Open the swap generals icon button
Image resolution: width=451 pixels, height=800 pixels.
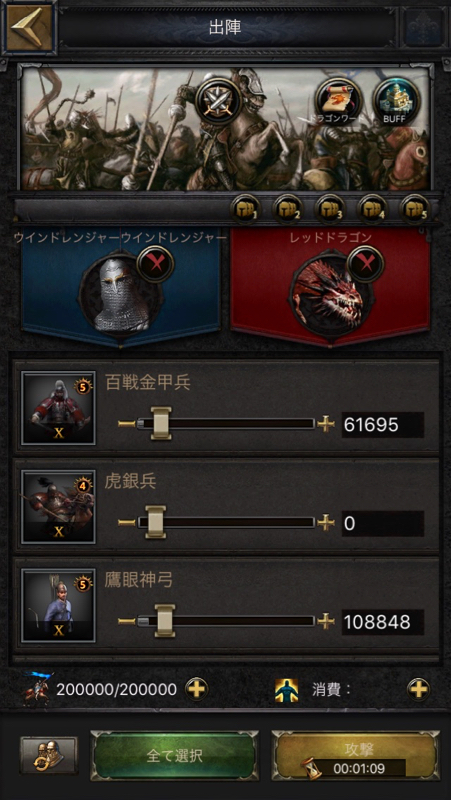point(49,755)
